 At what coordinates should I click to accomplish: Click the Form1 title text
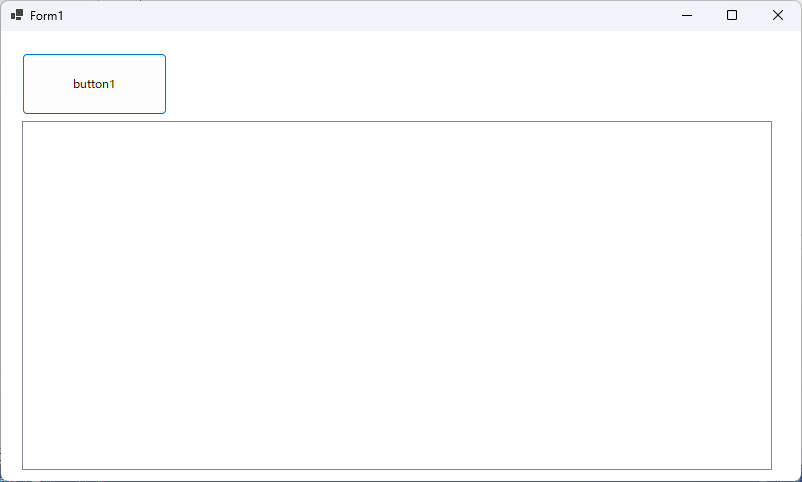[x=47, y=16]
